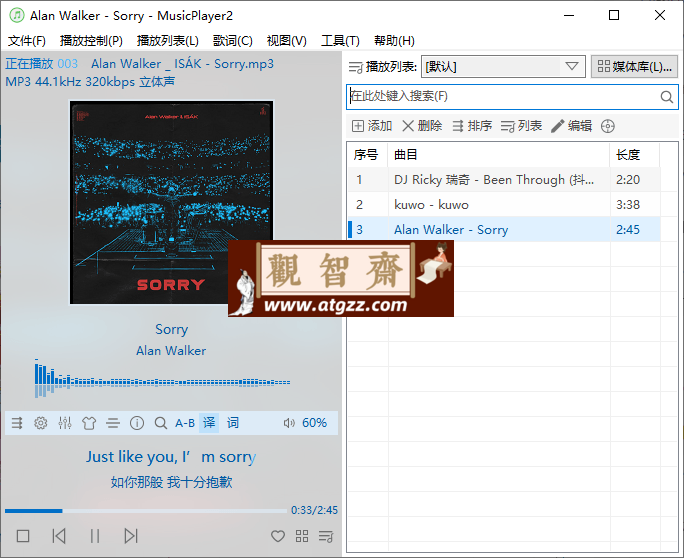Screen dimensions: 684x558
Task: Skip to next track
Action: 131,536
